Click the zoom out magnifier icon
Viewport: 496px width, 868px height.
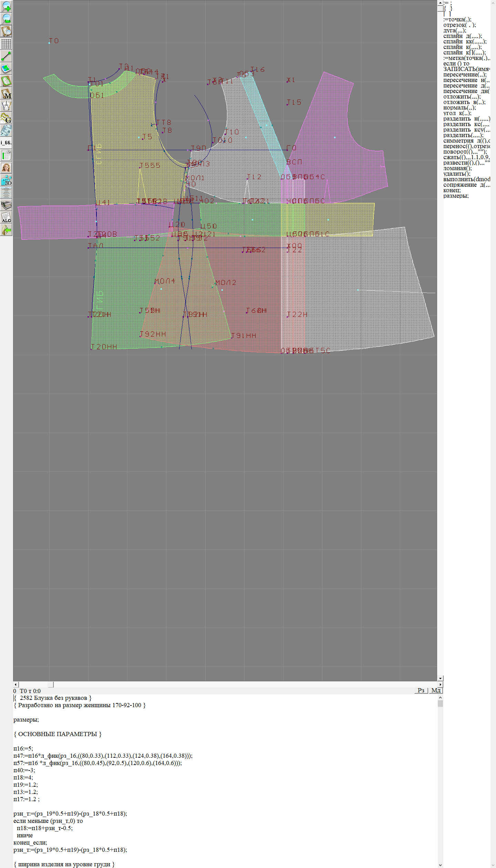click(6, 19)
